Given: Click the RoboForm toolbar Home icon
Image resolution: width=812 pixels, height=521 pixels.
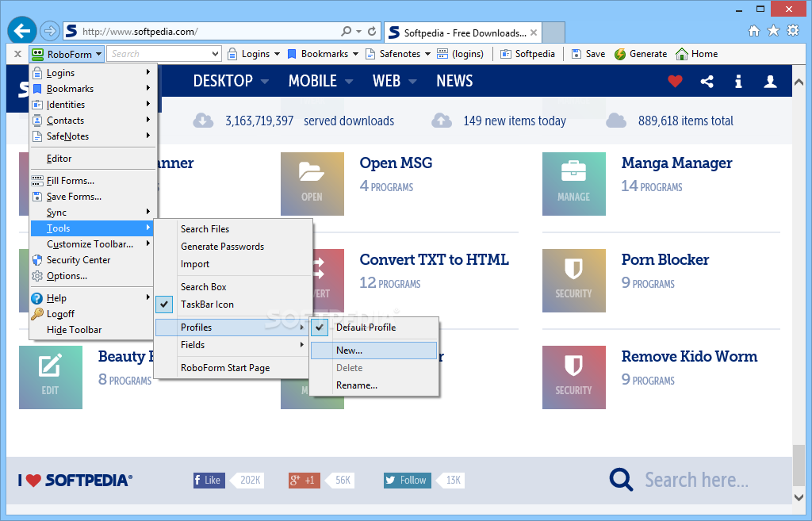Looking at the screenshot, I should click(696, 54).
